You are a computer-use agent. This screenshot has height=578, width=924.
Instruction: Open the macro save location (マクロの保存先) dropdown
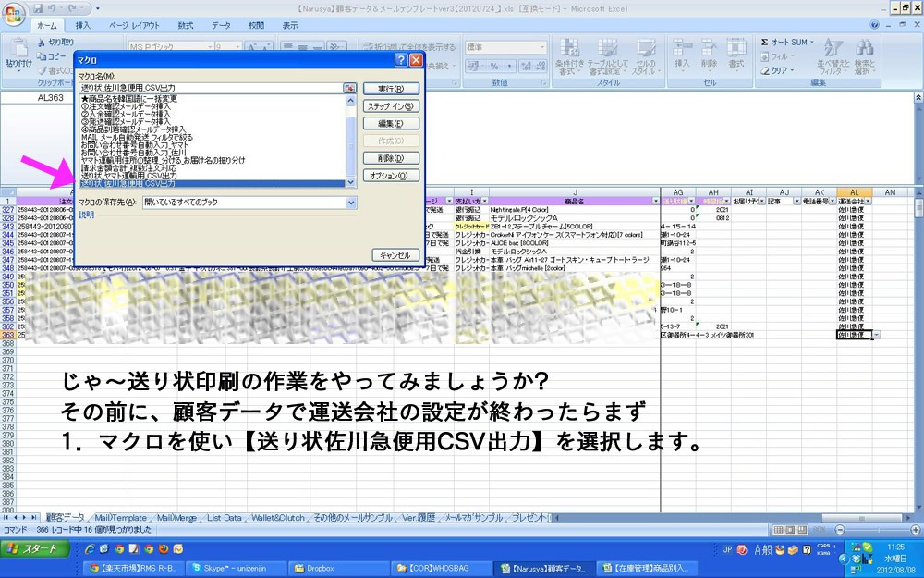tap(351, 203)
